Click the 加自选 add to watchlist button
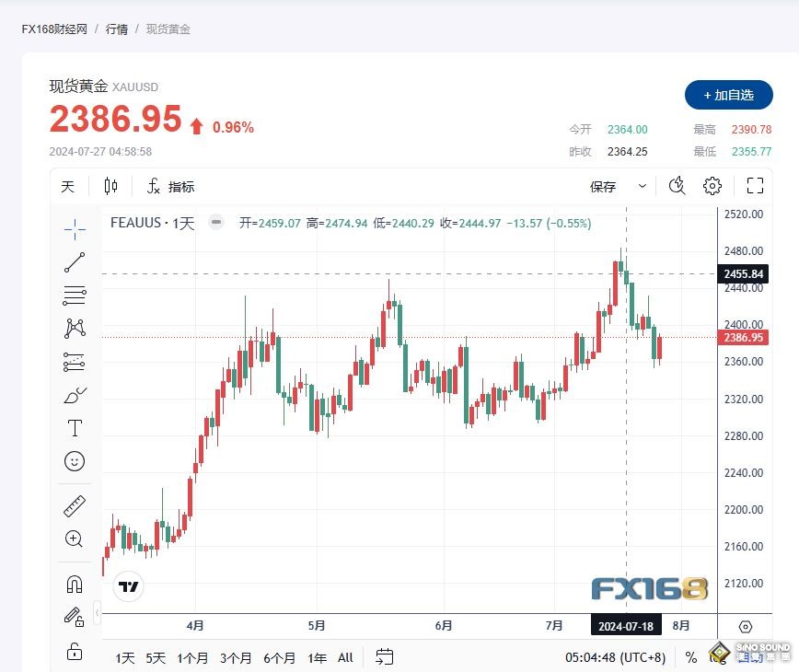The width and height of the screenshot is (799, 672). [729, 95]
